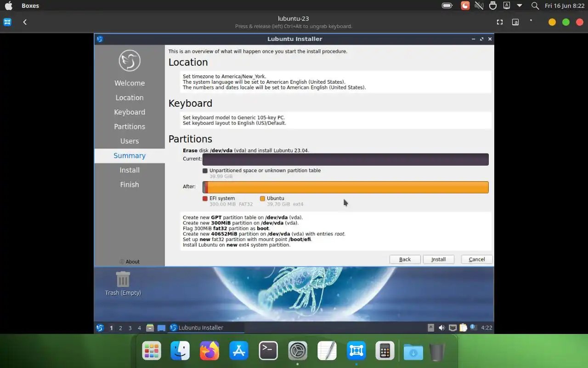
Task: Go back with the Back button
Action: pos(405,259)
